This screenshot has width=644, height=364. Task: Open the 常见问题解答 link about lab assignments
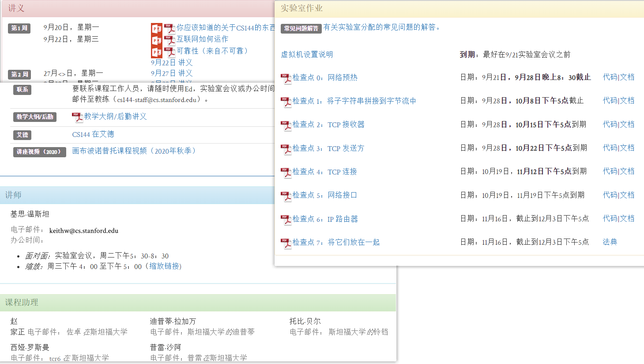click(381, 27)
